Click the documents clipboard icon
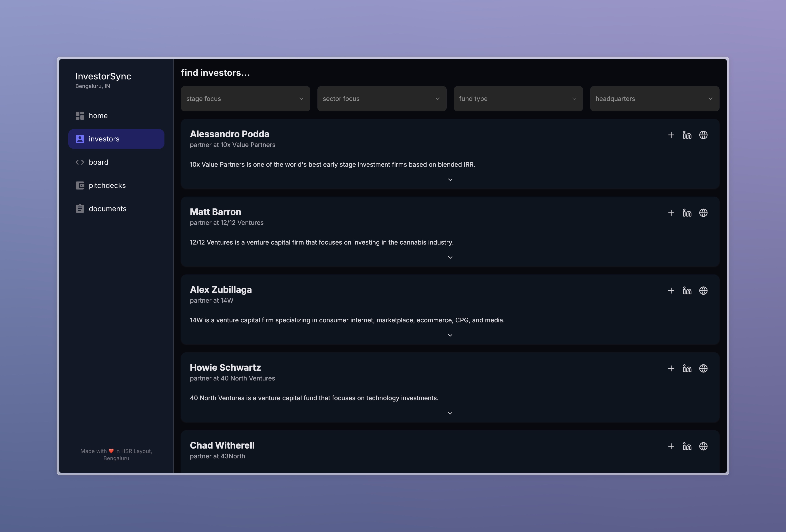 80,208
